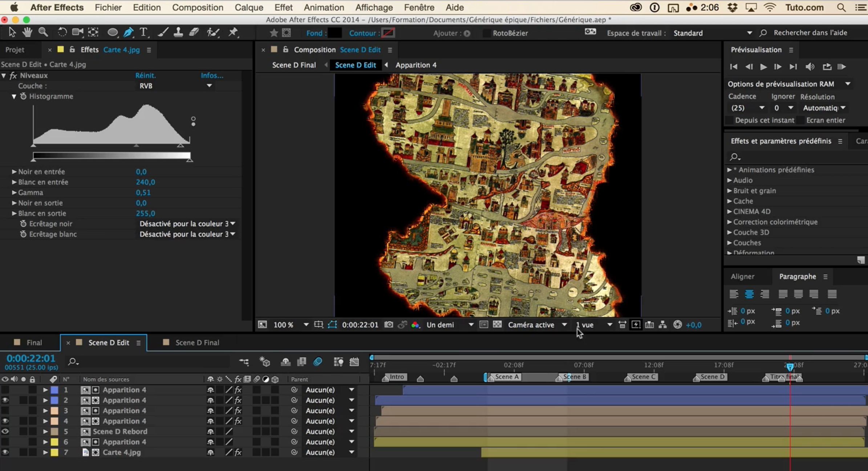Open the Effet menu
Image resolution: width=868 pixels, height=471 pixels.
[283, 7]
